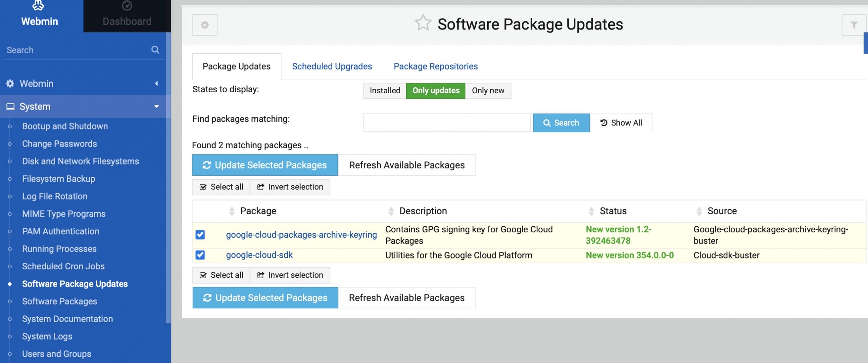Open PAM Authentication
The width and height of the screenshot is (868, 363).
61,231
